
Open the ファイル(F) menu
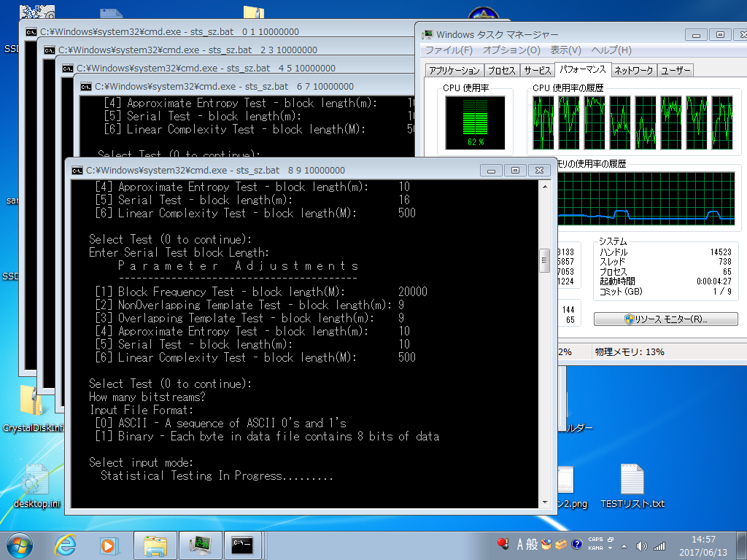pyautogui.click(x=449, y=50)
